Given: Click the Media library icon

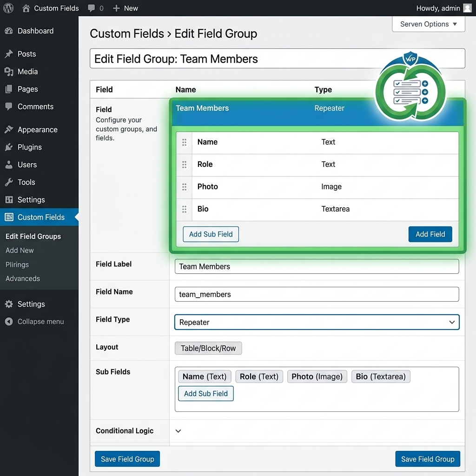Looking at the screenshot, I should click(x=9, y=72).
